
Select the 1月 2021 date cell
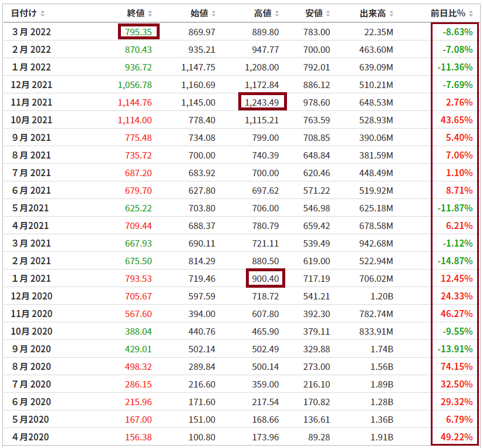tap(32, 278)
